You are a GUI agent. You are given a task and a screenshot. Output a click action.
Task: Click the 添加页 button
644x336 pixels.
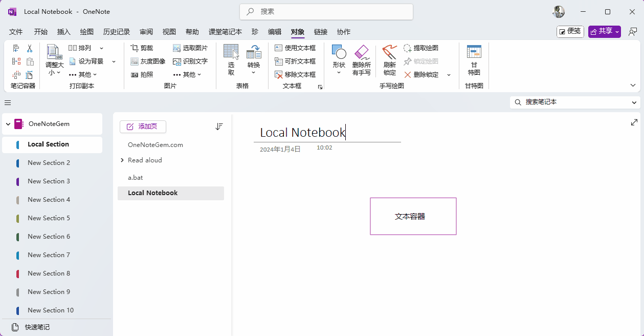143,127
